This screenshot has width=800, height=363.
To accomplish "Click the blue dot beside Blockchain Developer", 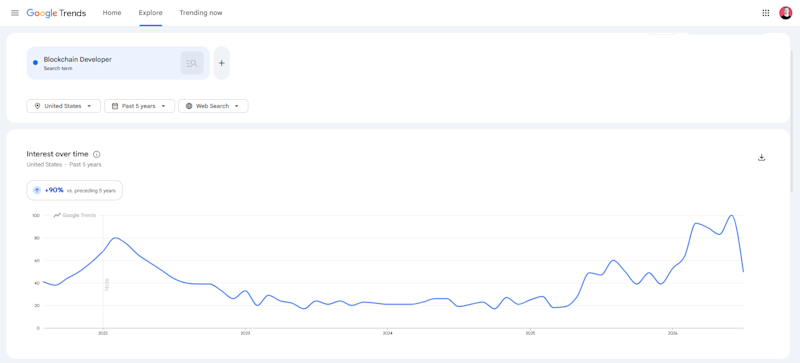I will 35,63.
